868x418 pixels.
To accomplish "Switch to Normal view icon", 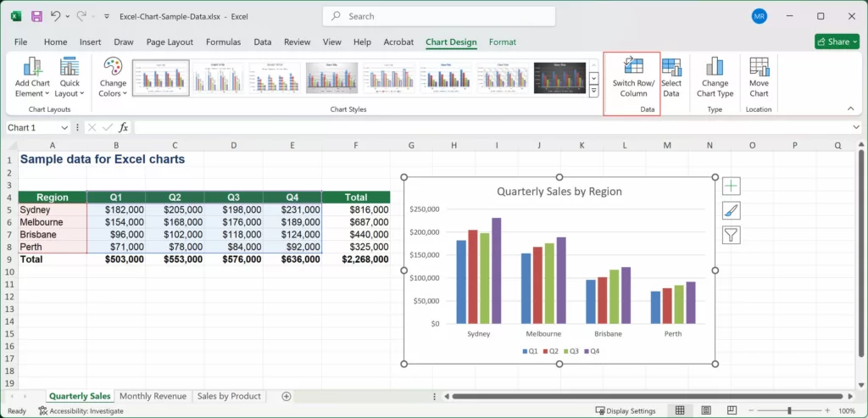I will [x=679, y=410].
